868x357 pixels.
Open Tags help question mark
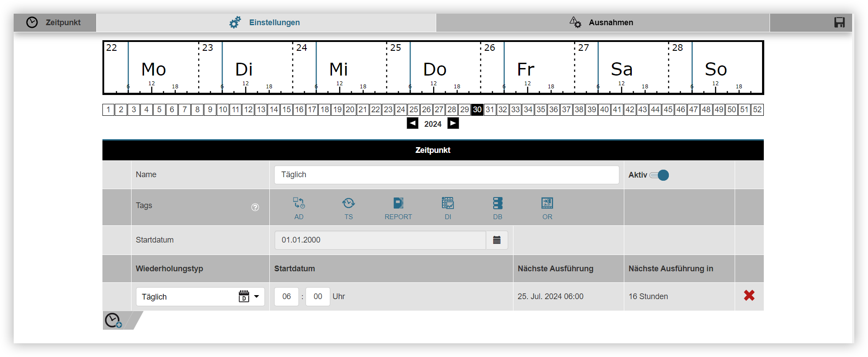pyautogui.click(x=255, y=207)
